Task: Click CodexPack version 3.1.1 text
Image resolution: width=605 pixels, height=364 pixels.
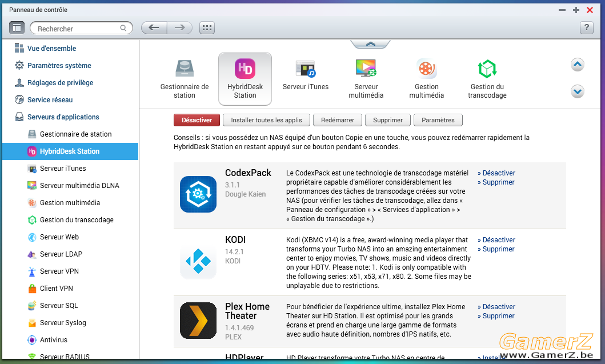Action: tap(233, 185)
